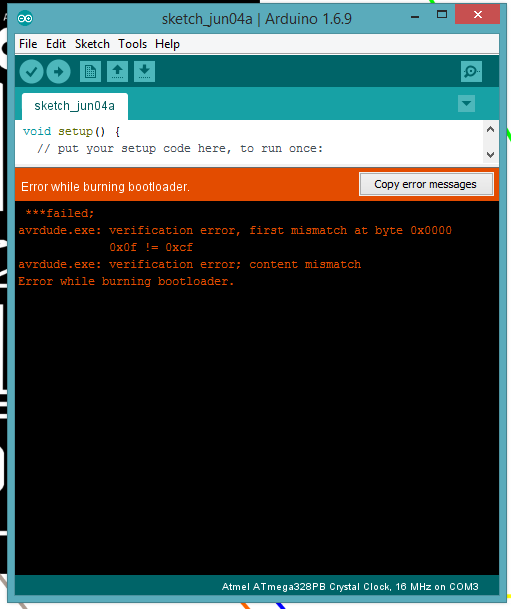Open the Edit menu
The height and width of the screenshot is (609, 511).
point(56,44)
